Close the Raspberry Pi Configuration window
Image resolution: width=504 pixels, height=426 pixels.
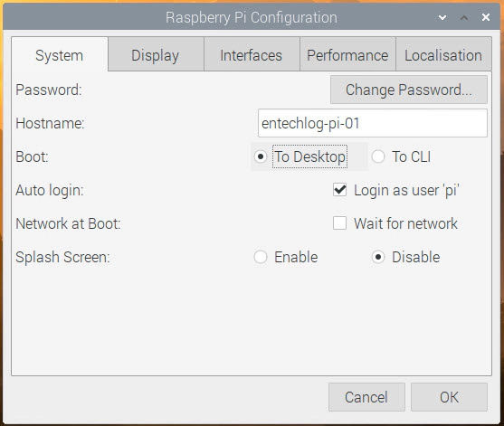pos(486,17)
